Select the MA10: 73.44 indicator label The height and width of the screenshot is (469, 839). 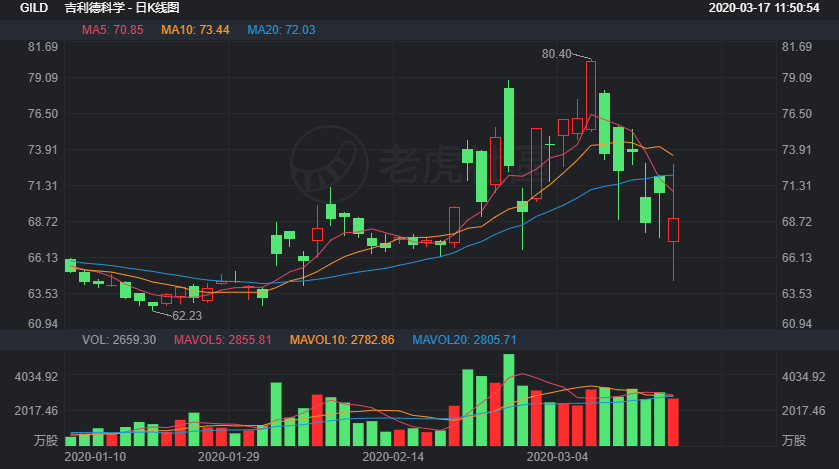(x=195, y=30)
